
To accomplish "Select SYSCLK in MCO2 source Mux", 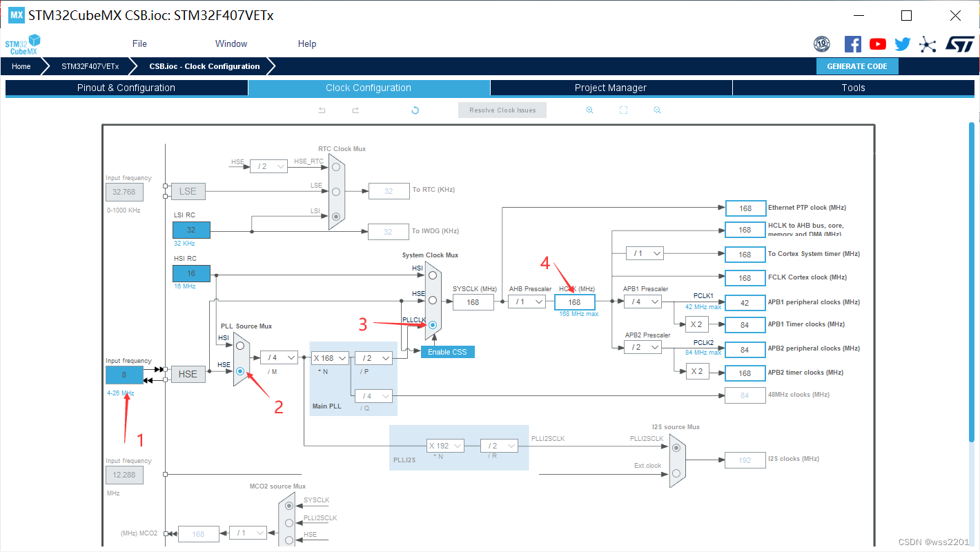I will [x=289, y=506].
